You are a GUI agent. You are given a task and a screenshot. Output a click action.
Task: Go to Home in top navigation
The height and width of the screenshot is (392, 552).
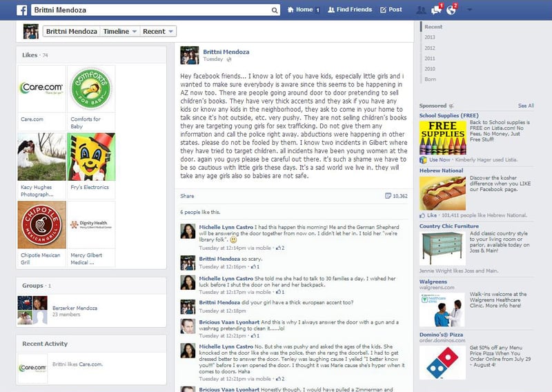pyautogui.click(x=304, y=10)
